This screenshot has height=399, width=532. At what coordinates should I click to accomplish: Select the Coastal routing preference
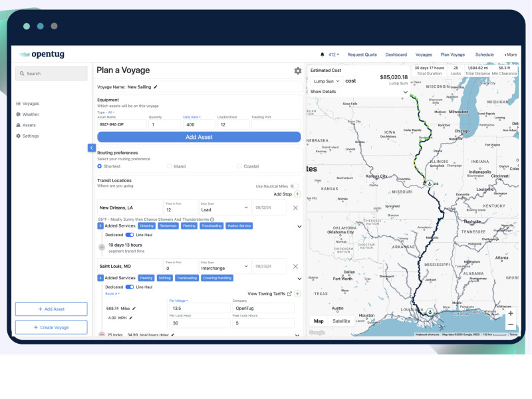239,166
